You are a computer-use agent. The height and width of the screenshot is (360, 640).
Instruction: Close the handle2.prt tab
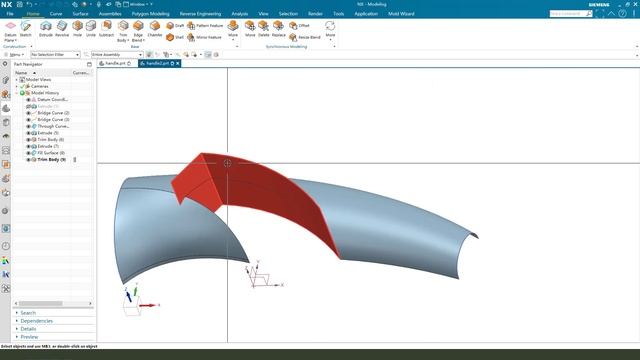(178, 64)
